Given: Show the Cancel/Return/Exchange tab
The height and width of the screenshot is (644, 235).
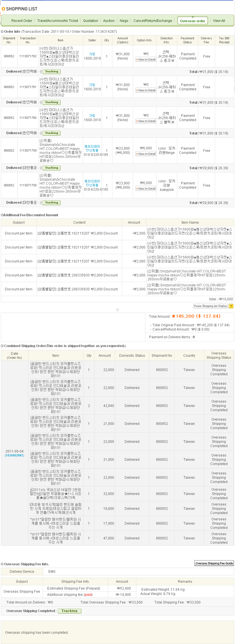Looking at the screenshot, I should (x=153, y=21).
